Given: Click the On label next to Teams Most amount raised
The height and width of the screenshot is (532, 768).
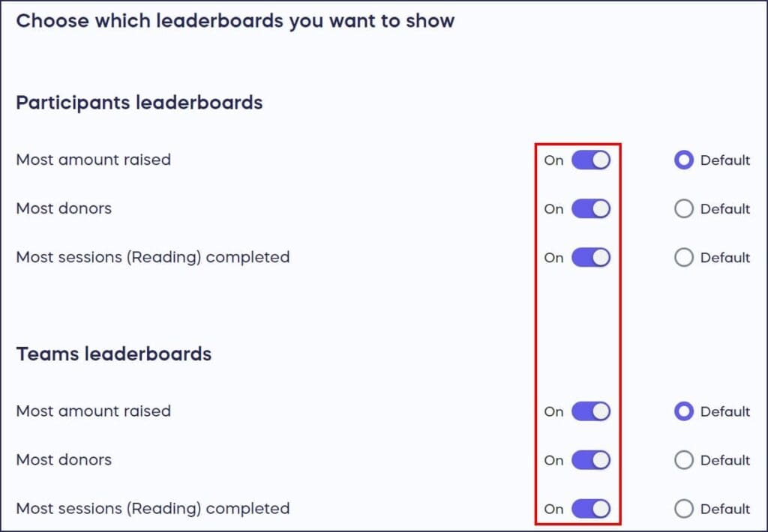Looking at the screenshot, I should 553,411.
